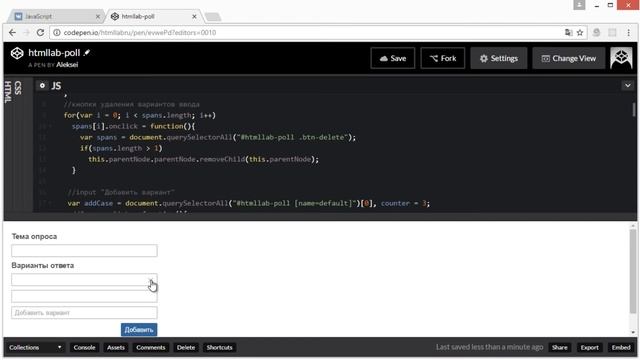640x360 pixels.
Task: Focus the second answer option input
Action: tap(84, 296)
